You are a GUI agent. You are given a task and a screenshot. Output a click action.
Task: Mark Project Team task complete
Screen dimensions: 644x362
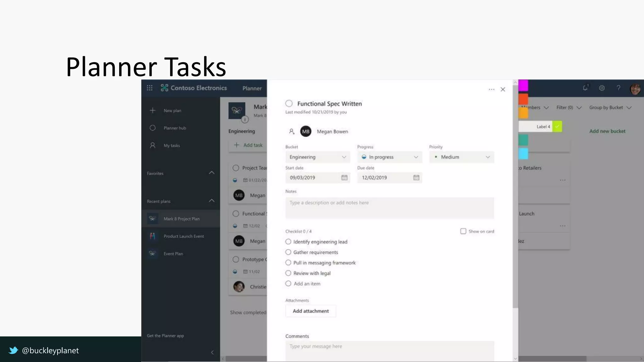[236, 168]
